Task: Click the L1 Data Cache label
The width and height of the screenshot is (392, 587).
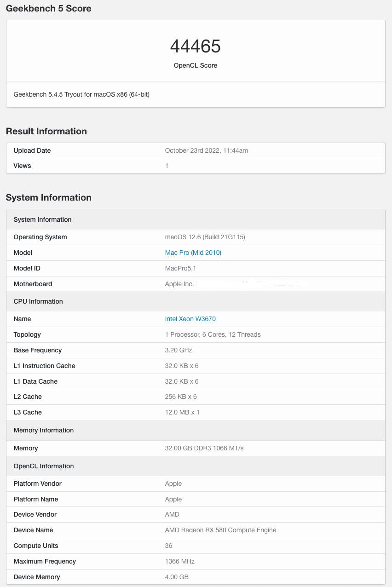Action: [36, 381]
